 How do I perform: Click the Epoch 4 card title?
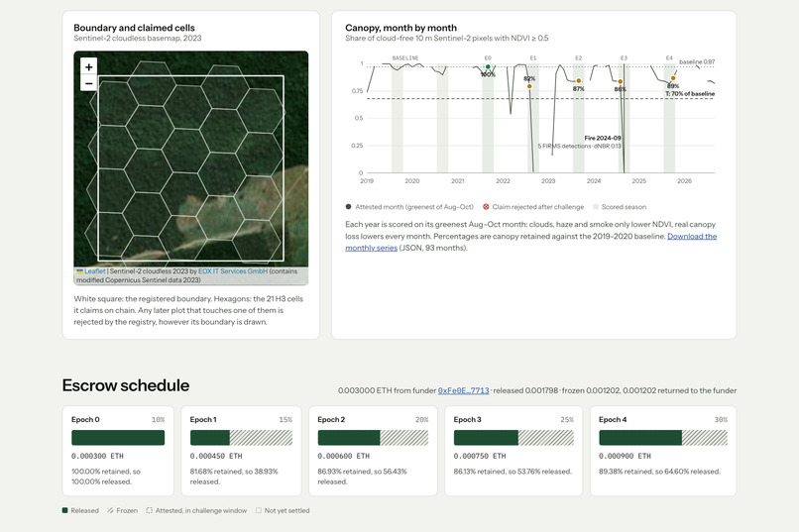click(x=613, y=419)
